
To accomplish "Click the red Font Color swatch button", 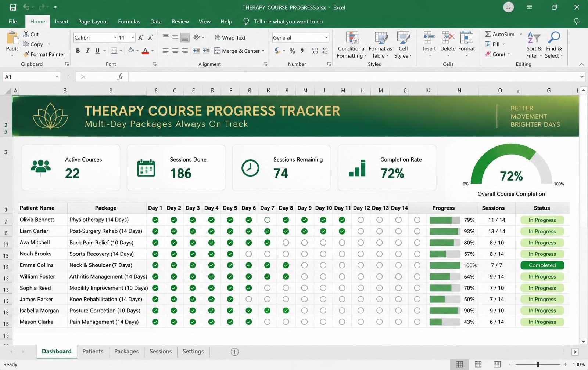I will tap(146, 51).
